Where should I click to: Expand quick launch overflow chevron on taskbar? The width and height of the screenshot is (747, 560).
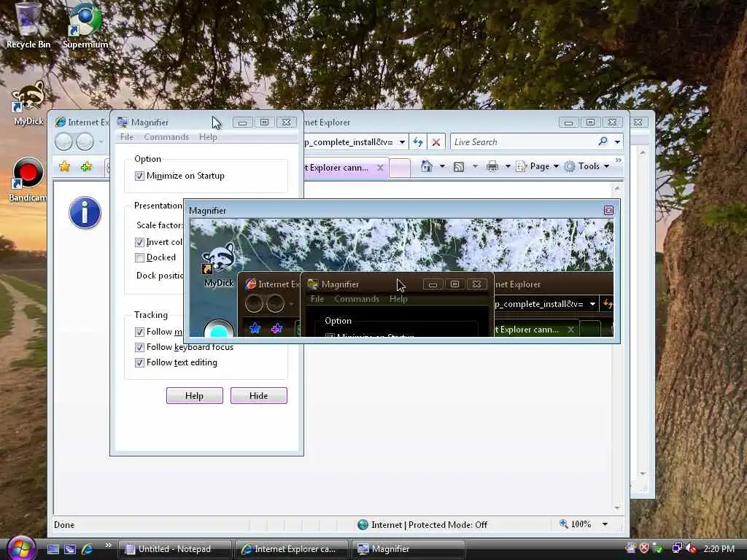(108, 545)
